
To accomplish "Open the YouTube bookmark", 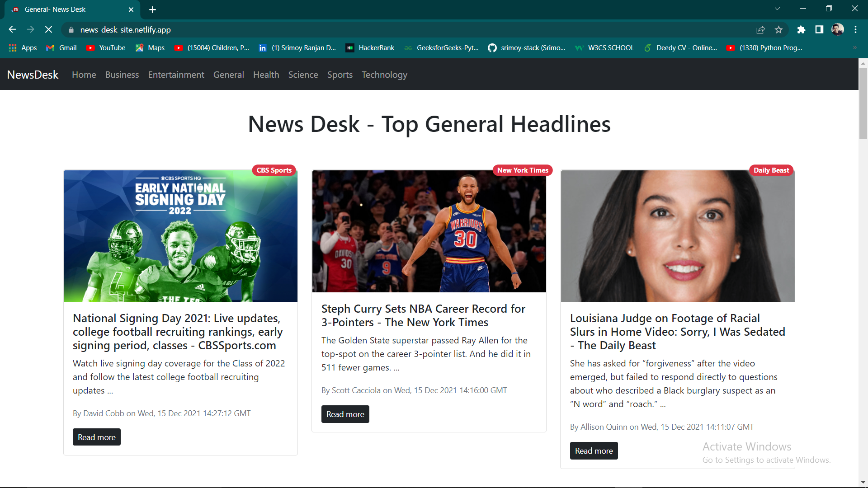I will (106, 48).
